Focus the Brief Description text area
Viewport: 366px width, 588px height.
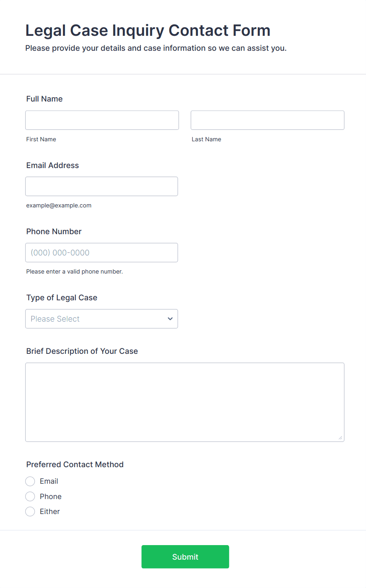pos(185,402)
